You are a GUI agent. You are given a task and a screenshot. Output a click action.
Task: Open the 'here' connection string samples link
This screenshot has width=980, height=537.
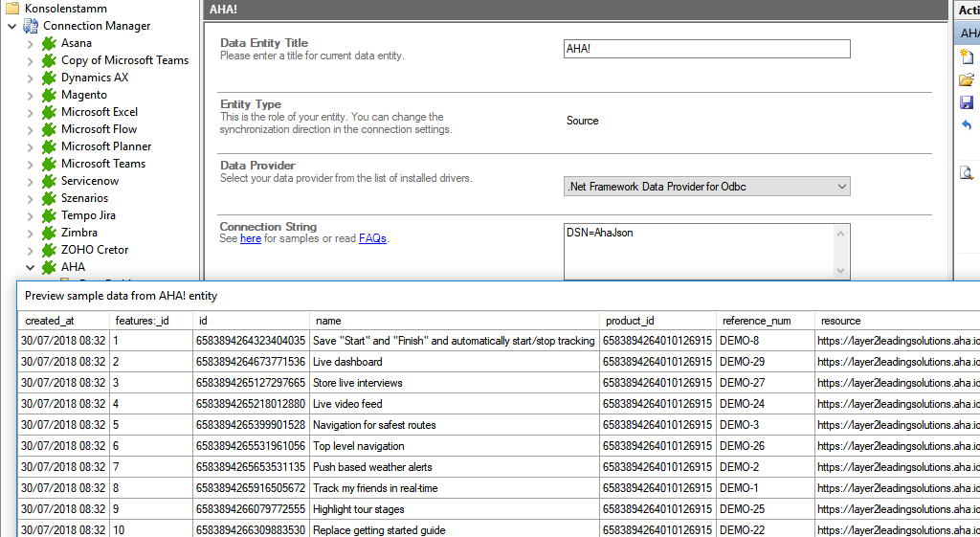click(250, 238)
